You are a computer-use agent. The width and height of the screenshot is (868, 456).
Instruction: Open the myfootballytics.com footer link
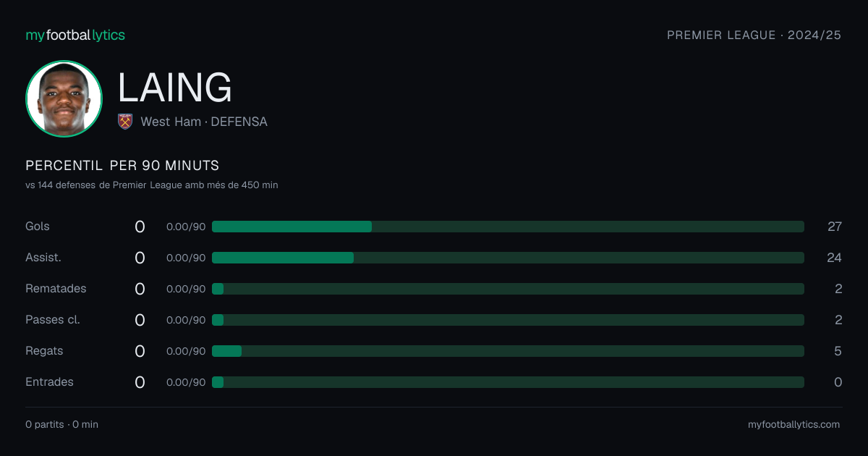(x=794, y=425)
